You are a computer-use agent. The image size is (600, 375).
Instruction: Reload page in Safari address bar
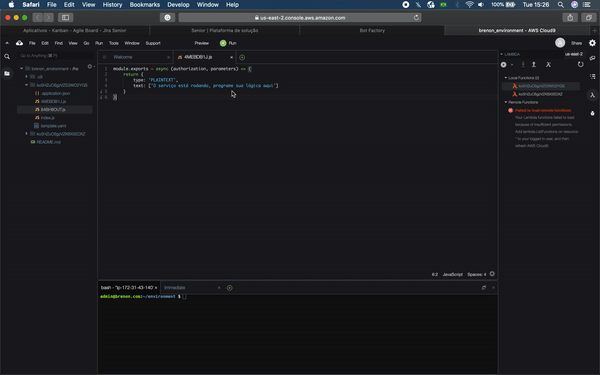click(416, 17)
